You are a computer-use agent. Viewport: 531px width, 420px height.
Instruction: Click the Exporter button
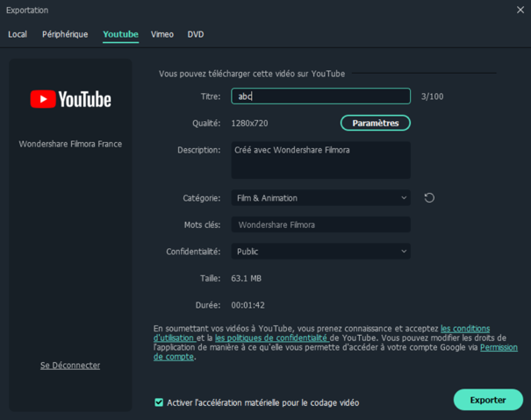click(488, 400)
